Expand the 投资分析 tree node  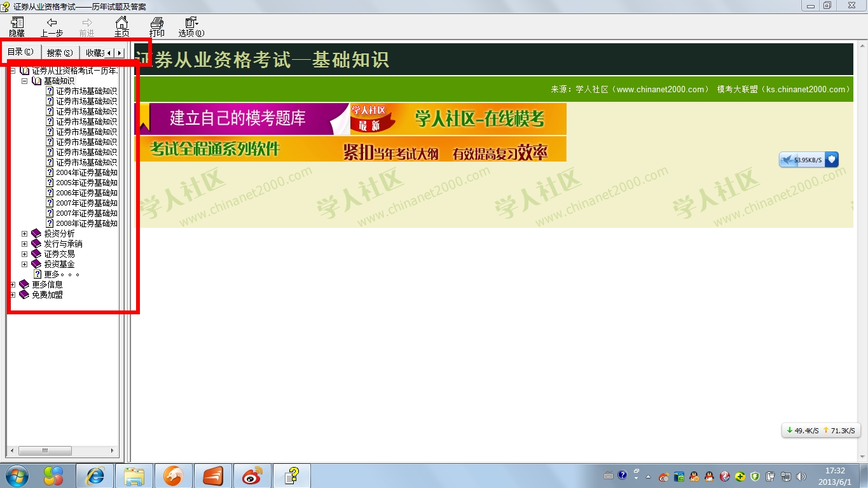[x=25, y=234]
